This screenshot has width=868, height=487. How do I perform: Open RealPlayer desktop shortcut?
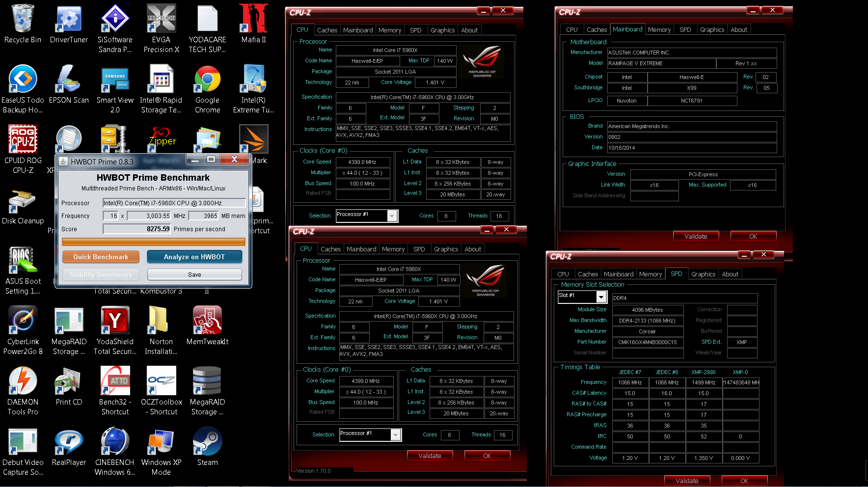click(x=69, y=446)
